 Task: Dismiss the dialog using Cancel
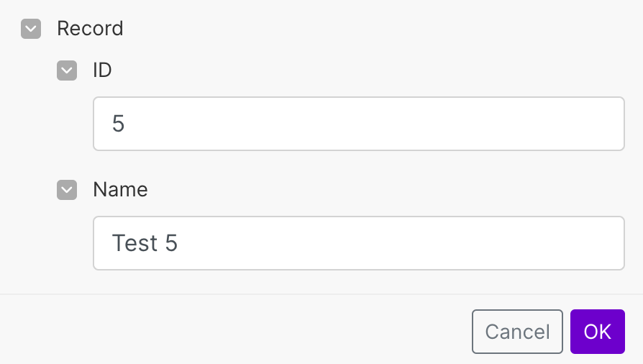click(x=517, y=332)
